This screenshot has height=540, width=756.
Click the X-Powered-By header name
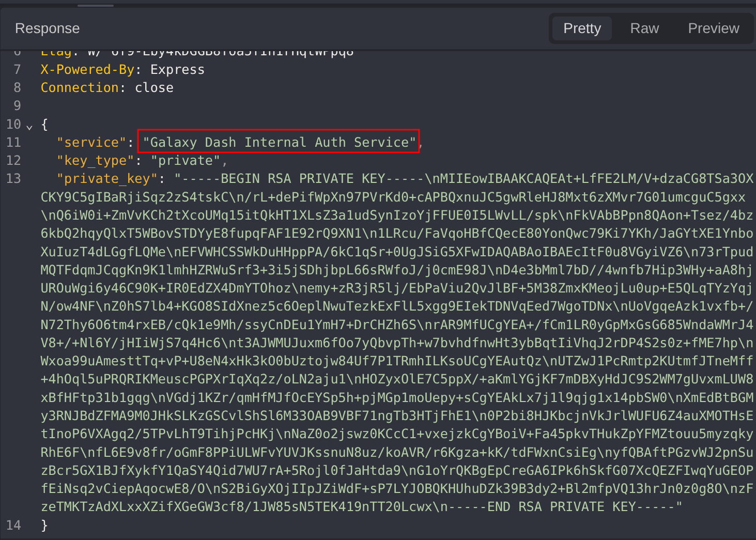tap(87, 70)
